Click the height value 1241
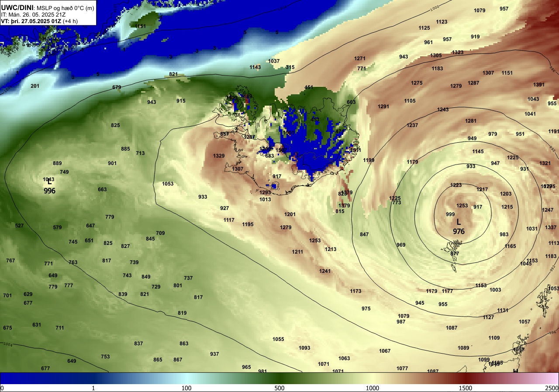This screenshot has height=392, width=559. point(325,271)
